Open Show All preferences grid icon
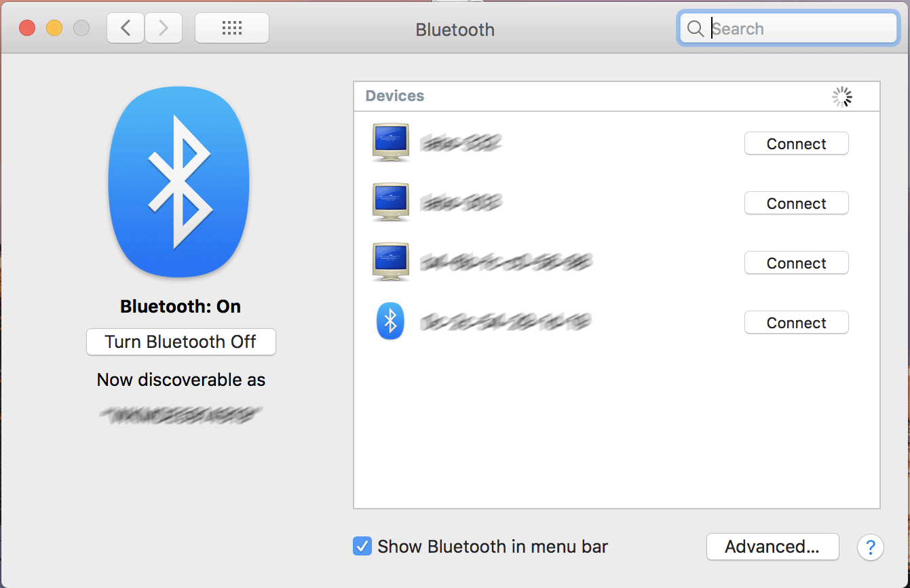The height and width of the screenshot is (588, 910). (232, 28)
